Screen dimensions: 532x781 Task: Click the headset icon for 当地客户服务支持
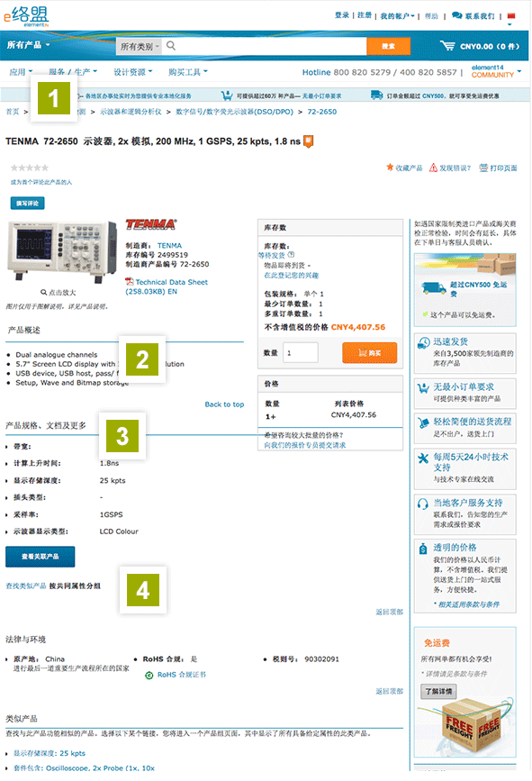click(422, 504)
